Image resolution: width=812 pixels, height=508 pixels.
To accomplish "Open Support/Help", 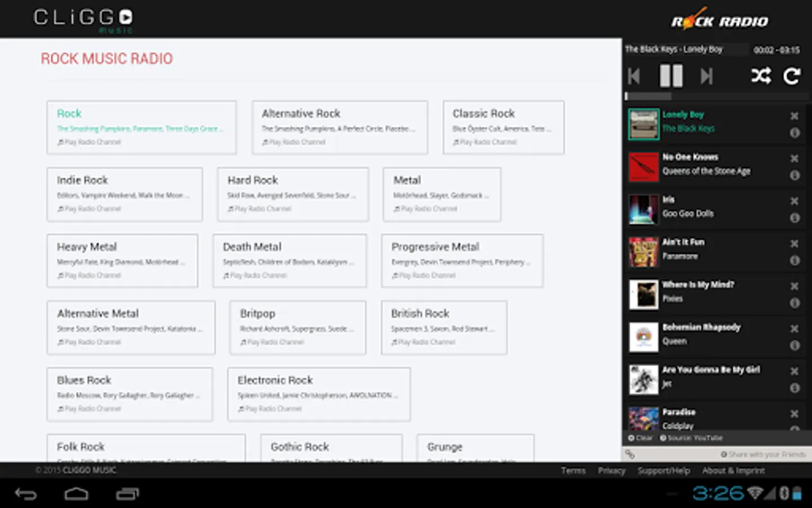I will [x=664, y=471].
